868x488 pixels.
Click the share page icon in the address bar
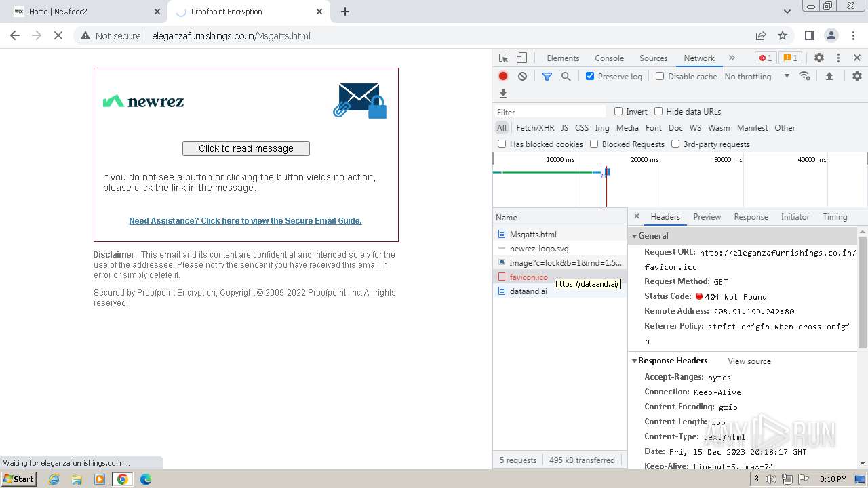coord(761,35)
